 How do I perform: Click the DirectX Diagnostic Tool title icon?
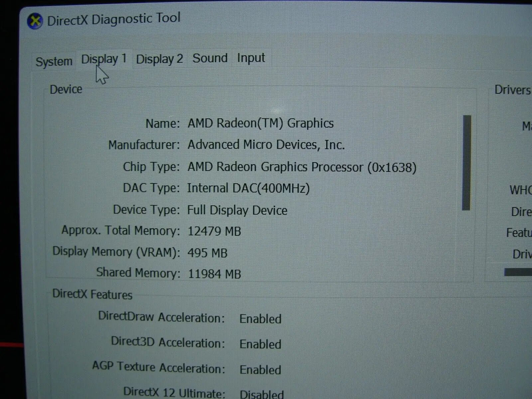pyautogui.click(x=35, y=21)
